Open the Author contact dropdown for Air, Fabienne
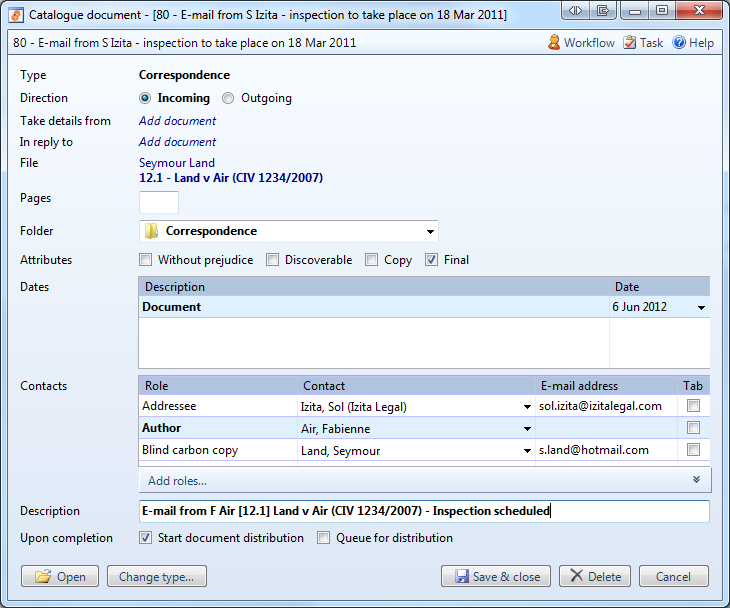The width and height of the screenshot is (730, 608). point(527,429)
